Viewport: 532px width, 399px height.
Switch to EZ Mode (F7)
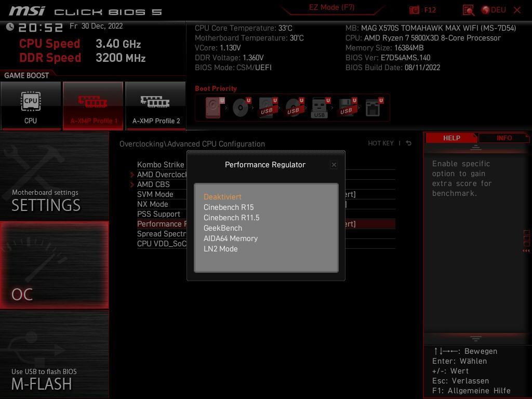coord(331,7)
